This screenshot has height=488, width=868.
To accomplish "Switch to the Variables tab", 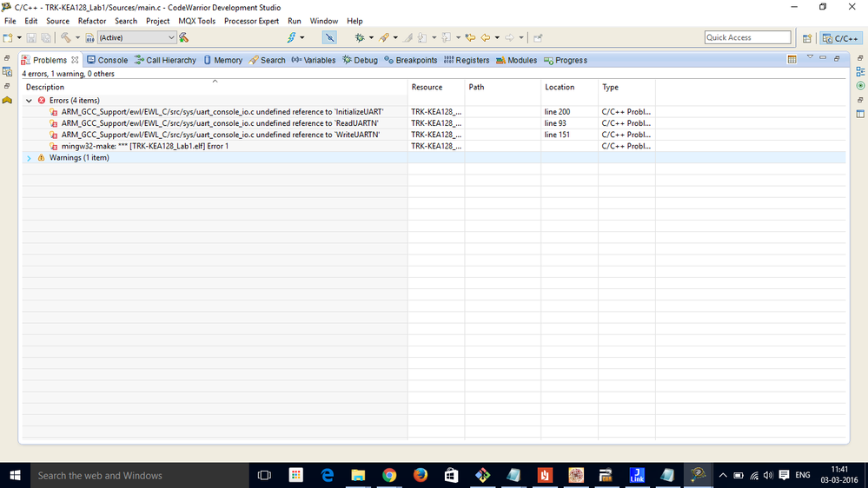I will coord(314,60).
